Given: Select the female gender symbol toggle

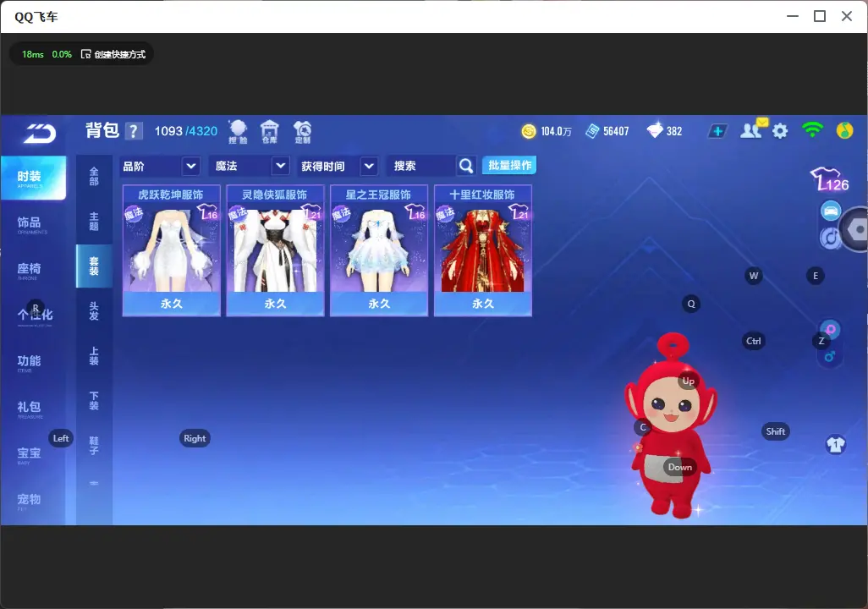Looking at the screenshot, I should (x=831, y=329).
